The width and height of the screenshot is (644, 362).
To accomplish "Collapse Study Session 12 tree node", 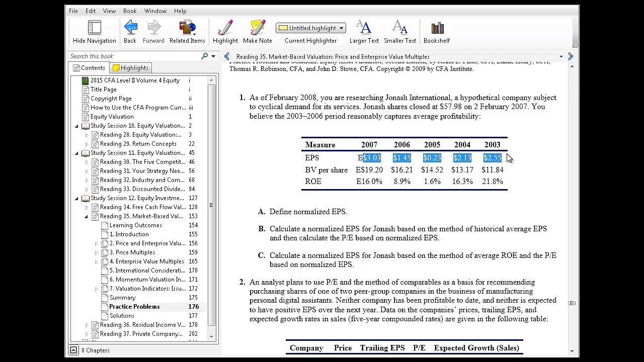I will [x=76, y=198].
